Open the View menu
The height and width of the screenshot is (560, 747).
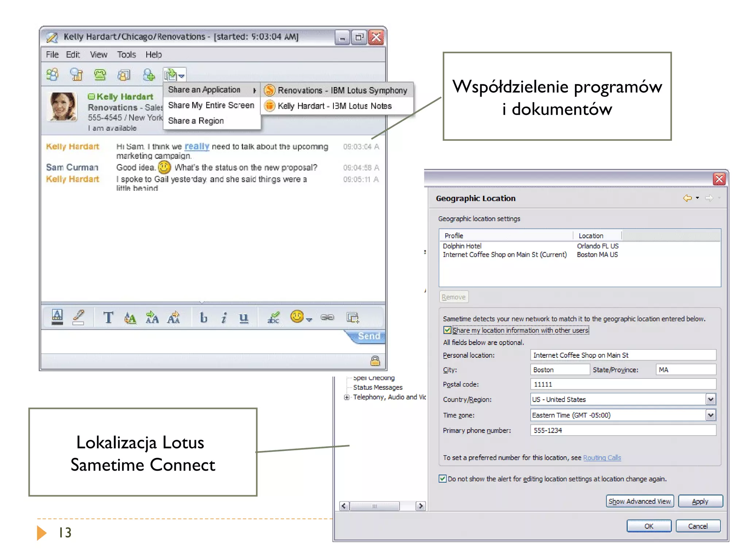98,55
